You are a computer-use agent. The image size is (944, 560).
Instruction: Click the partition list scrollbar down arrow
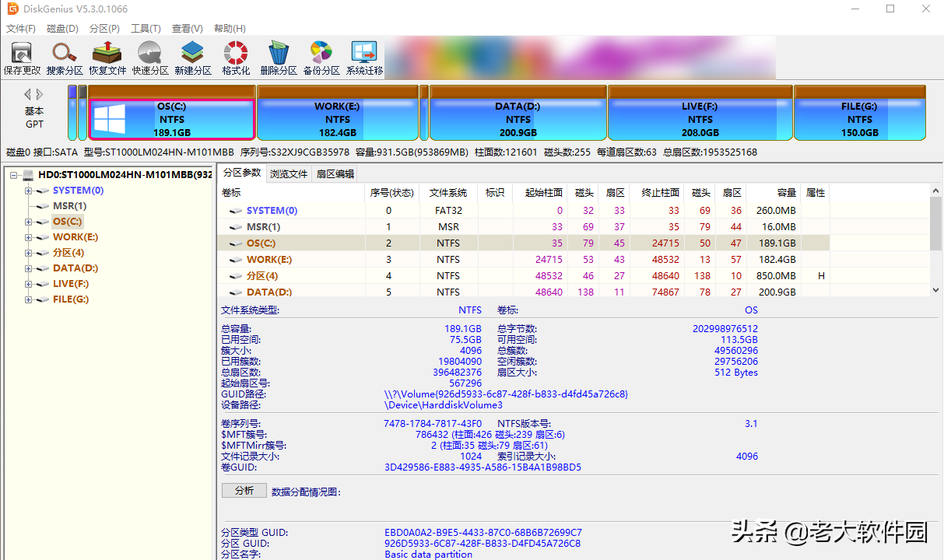[x=936, y=289]
